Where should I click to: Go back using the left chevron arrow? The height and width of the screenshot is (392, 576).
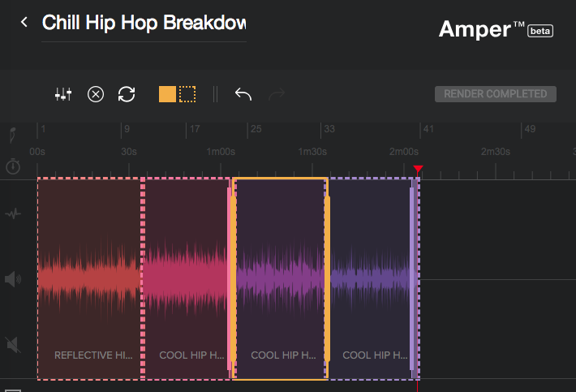[x=24, y=22]
